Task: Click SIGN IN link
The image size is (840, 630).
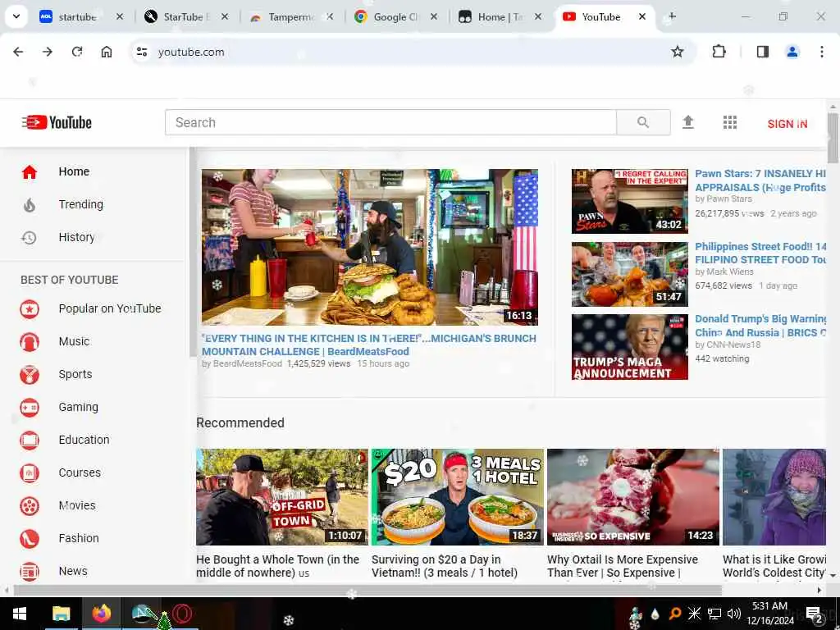Action: 787,124
